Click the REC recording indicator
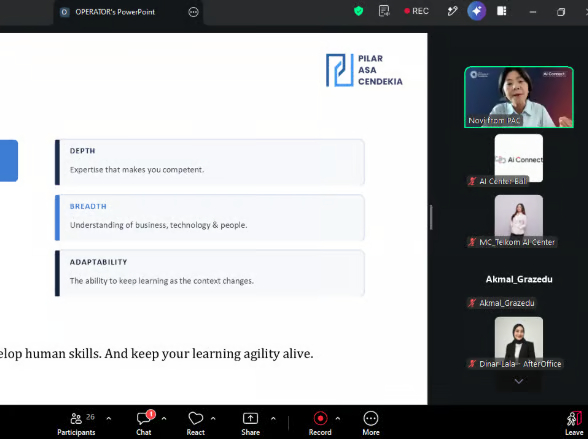Screen dimensions: 588x439 coord(416,11)
